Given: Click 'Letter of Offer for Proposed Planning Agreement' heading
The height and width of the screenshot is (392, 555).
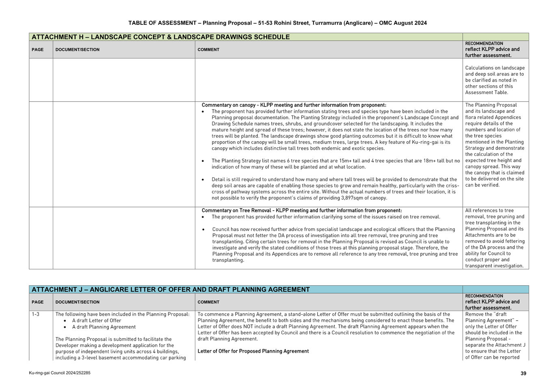Looking at the screenshot, I should coord(253,351).
